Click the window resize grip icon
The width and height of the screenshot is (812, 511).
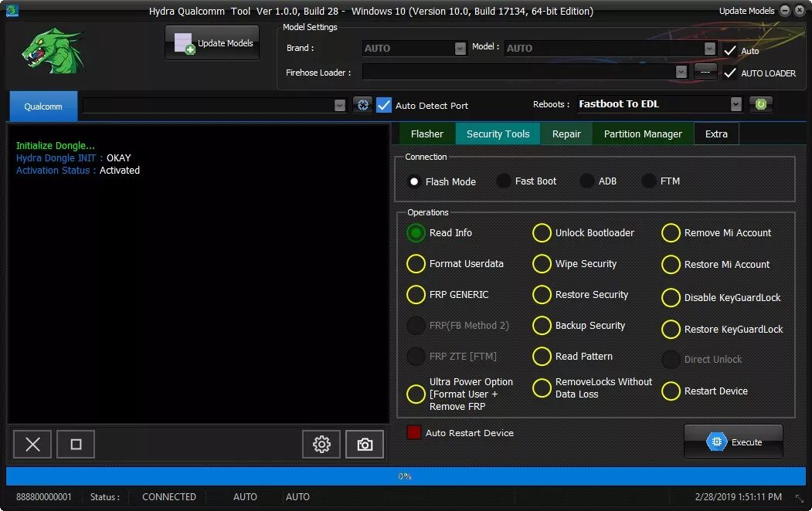click(x=800, y=499)
